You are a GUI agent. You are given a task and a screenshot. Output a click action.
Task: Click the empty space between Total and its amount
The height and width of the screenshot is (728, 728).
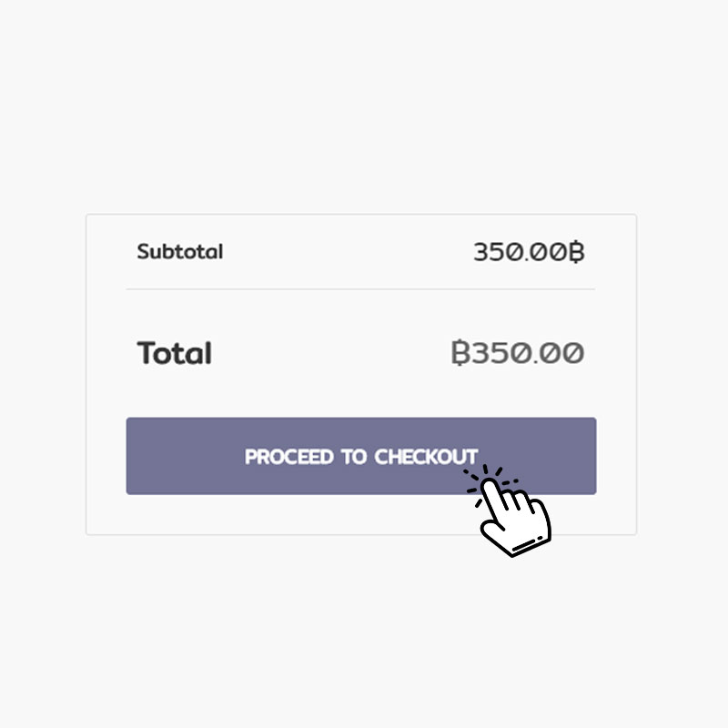[328, 353]
